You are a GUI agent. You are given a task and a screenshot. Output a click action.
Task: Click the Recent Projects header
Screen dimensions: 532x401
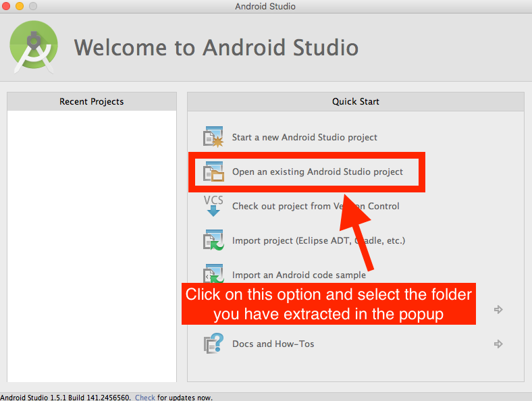[x=92, y=101]
